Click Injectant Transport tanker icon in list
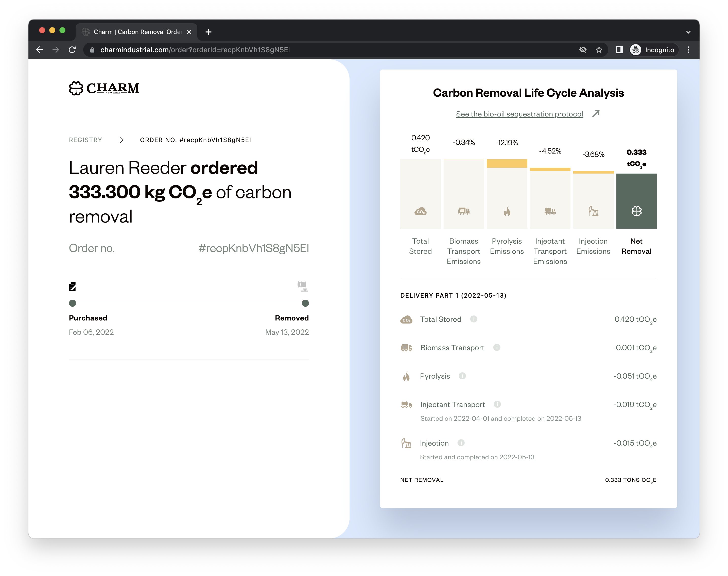728x576 pixels. (406, 404)
